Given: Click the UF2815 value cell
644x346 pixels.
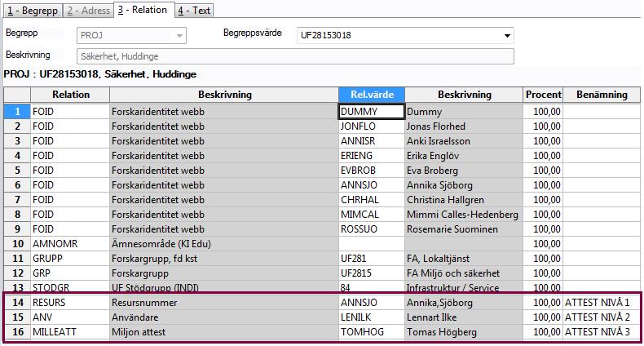Looking at the screenshot, I should click(x=371, y=273).
